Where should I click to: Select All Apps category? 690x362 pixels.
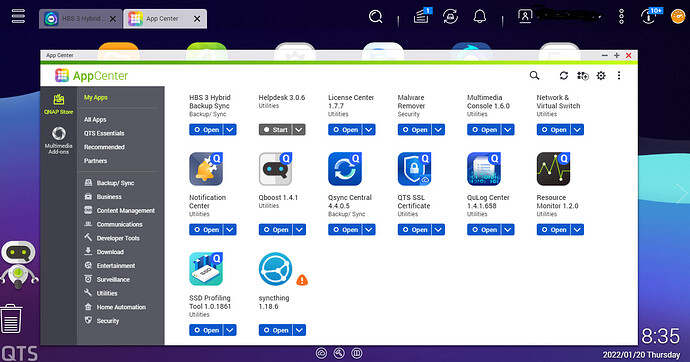(x=95, y=120)
